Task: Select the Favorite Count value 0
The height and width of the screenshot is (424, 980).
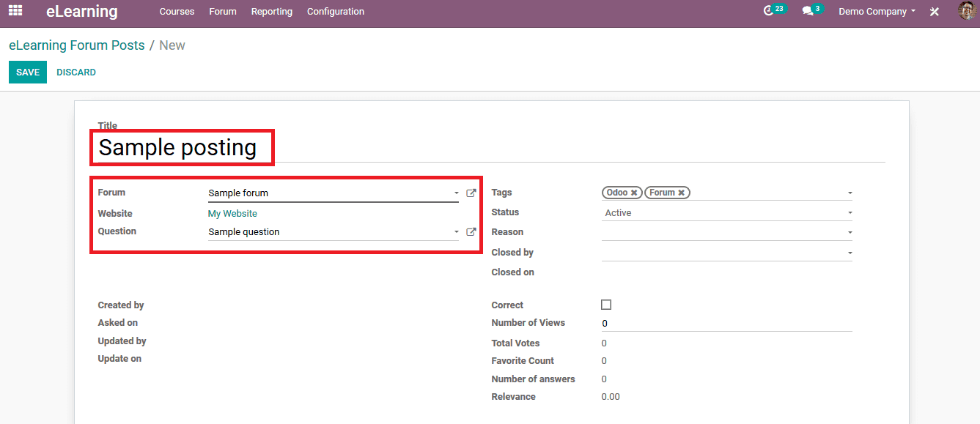Action: click(604, 361)
